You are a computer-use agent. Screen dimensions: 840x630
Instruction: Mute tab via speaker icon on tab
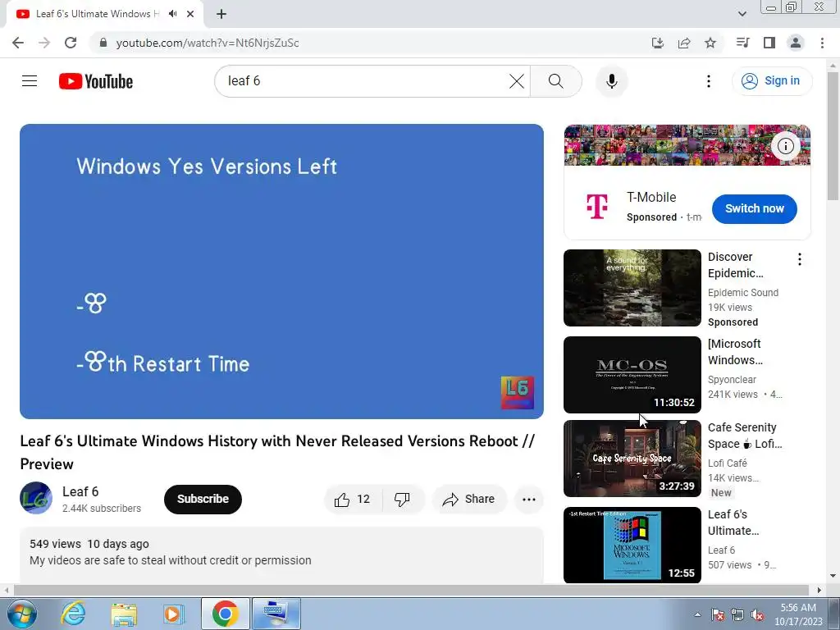tap(172, 14)
